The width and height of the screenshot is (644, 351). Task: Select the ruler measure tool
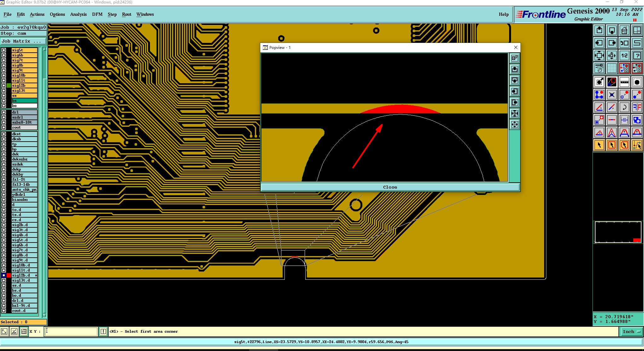(x=624, y=82)
